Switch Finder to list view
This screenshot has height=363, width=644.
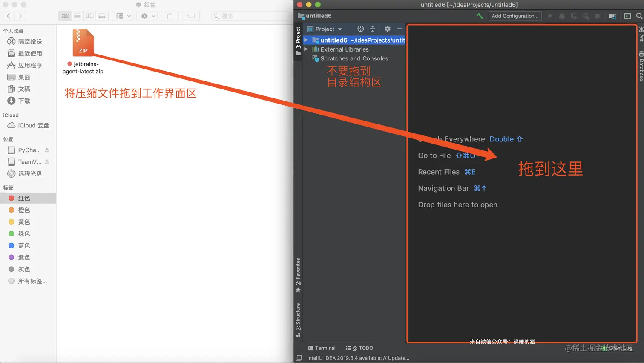pos(77,16)
